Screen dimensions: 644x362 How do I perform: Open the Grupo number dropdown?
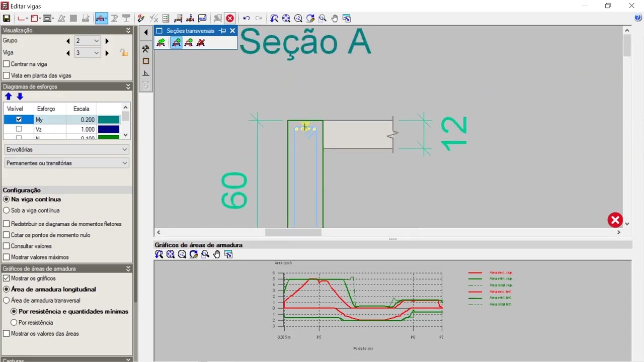pos(88,41)
